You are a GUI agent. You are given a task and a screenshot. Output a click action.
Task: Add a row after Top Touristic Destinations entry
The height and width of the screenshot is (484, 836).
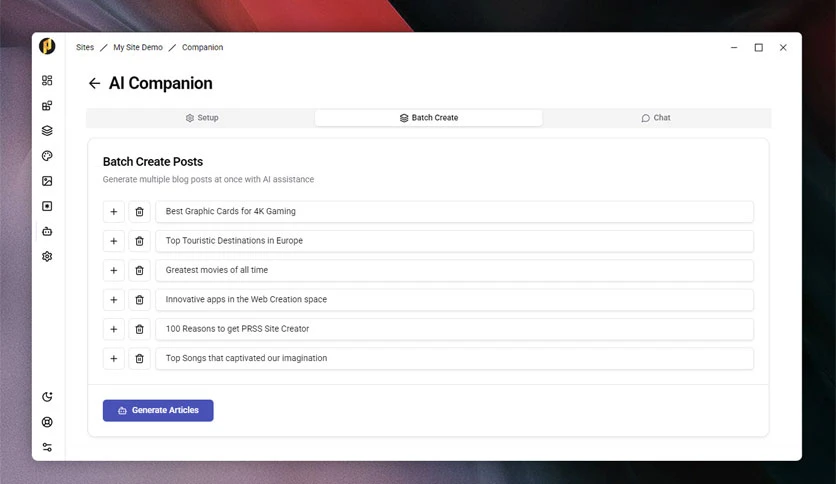114,241
